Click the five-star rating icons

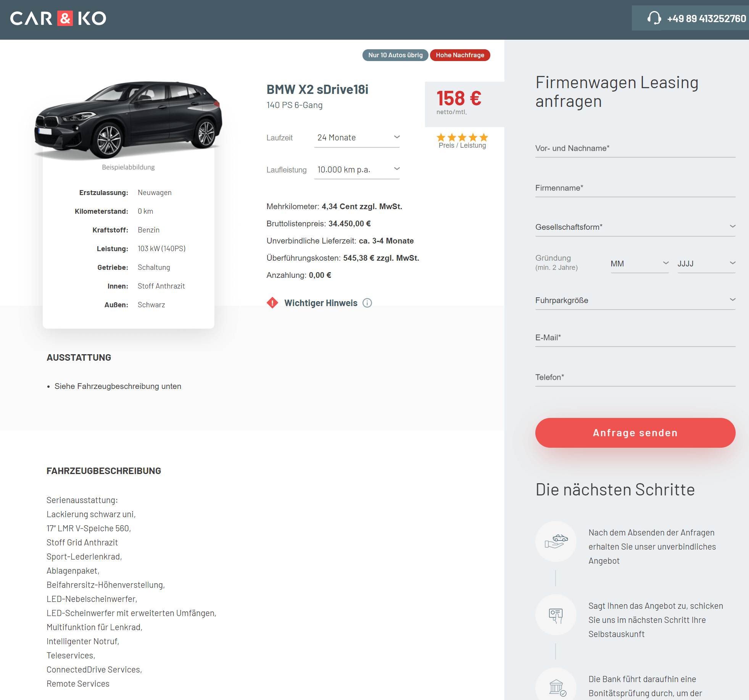point(462,137)
